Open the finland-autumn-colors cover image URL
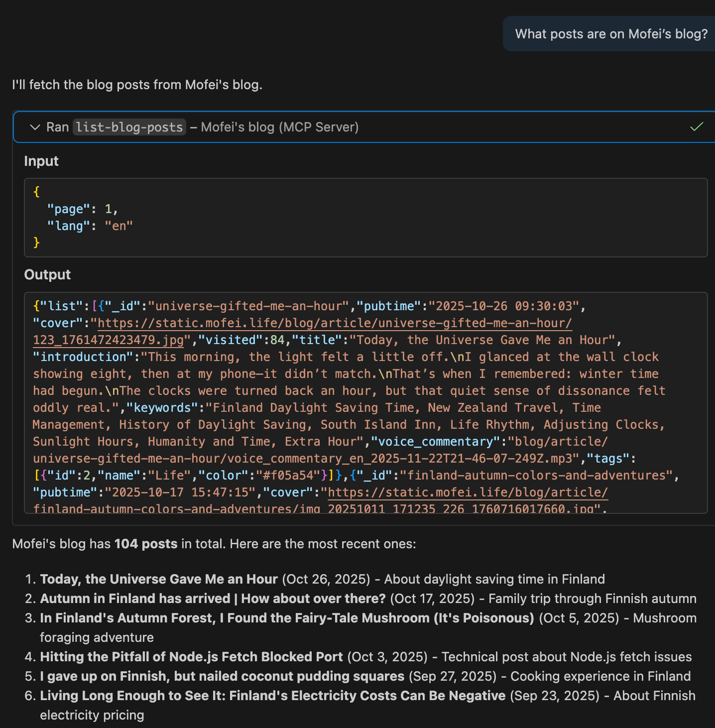This screenshot has width=715, height=728. 467,492
